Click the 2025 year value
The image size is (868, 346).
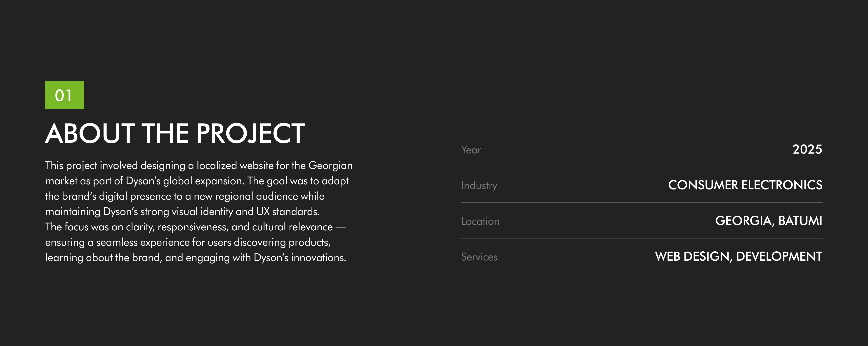point(807,149)
